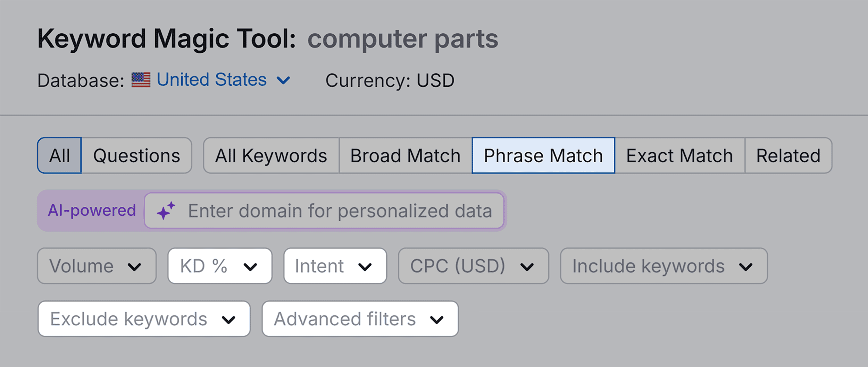Click the domain input for personalized data
The image size is (868, 367).
pos(340,211)
